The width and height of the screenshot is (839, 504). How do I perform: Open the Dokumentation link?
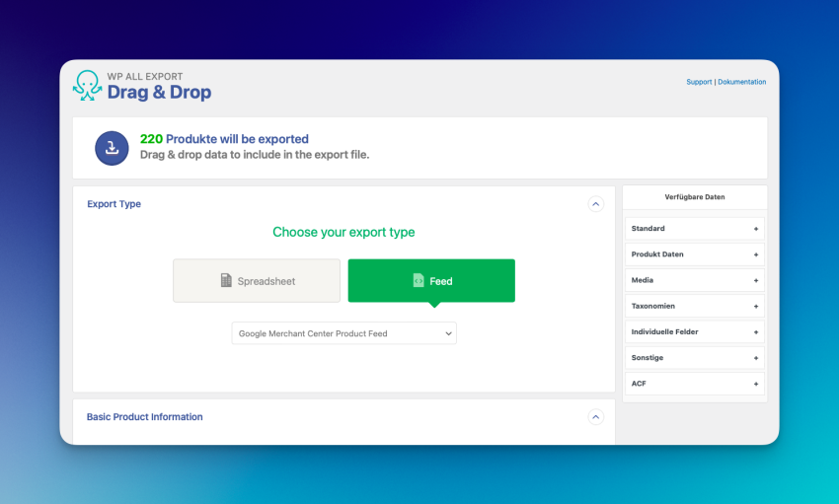coord(741,82)
